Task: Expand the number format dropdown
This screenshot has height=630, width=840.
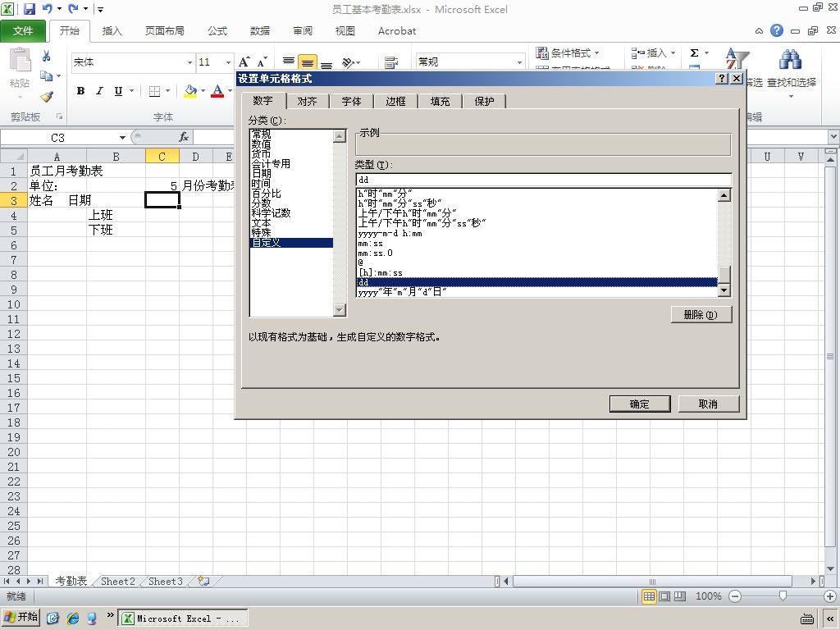Action: click(x=519, y=62)
